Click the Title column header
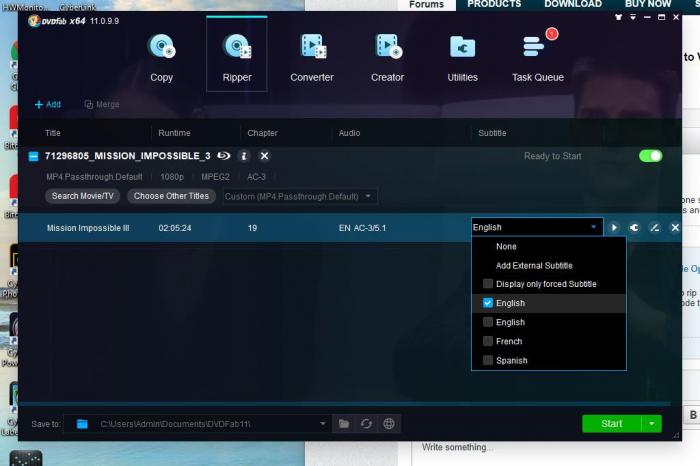This screenshot has height=466, width=700. pyautogui.click(x=53, y=133)
